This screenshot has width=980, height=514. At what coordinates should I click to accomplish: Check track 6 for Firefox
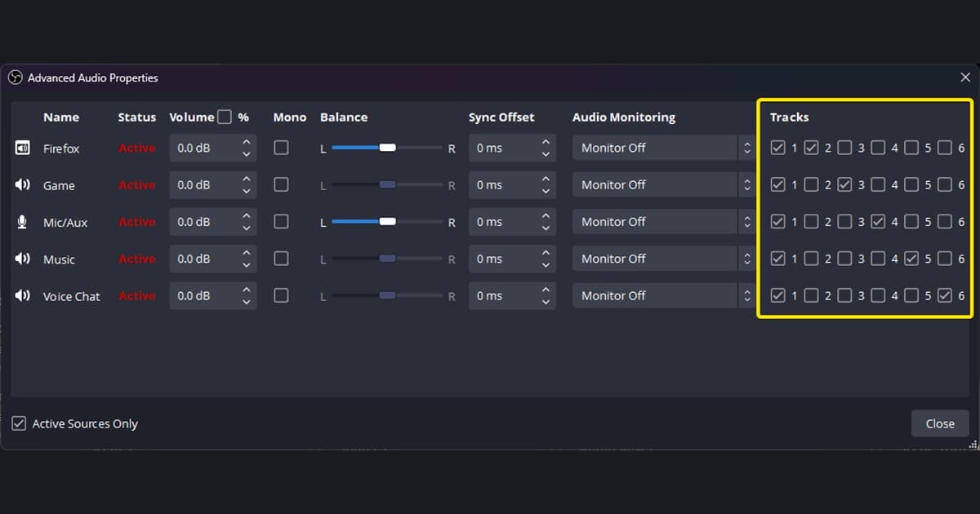945,148
